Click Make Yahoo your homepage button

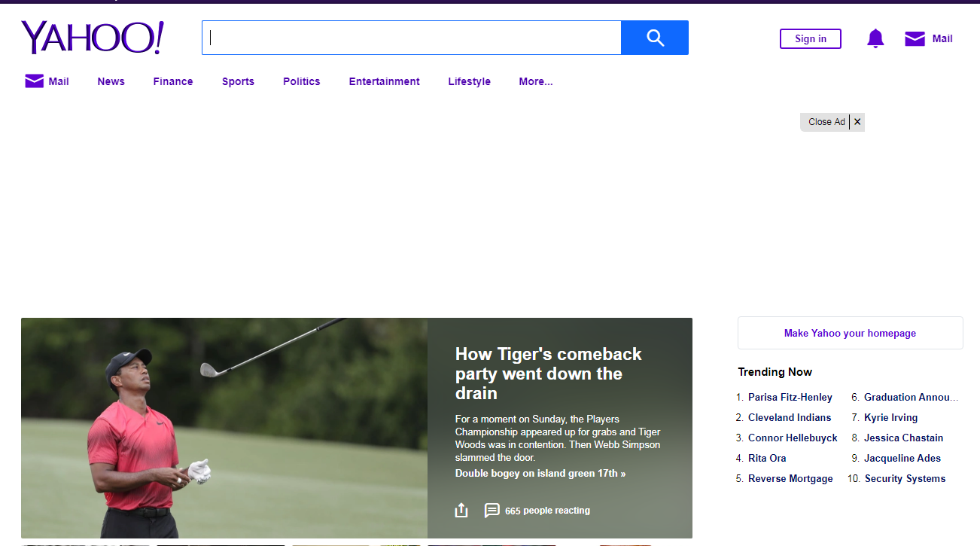coord(851,333)
